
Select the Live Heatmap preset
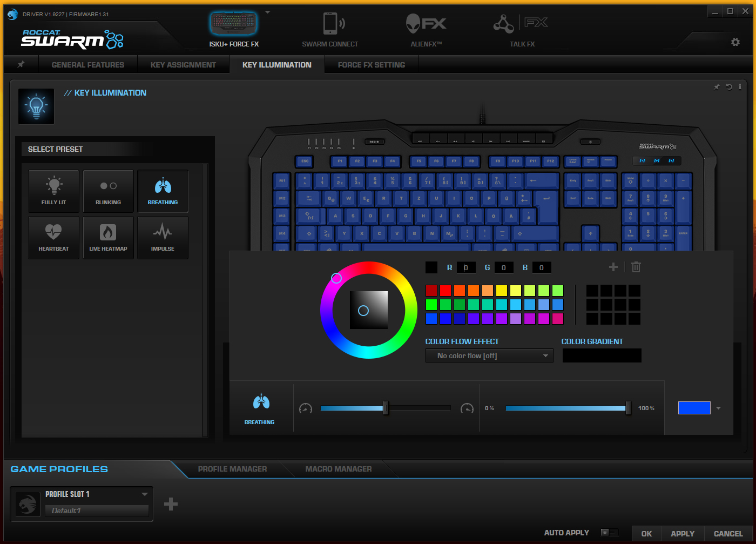(108, 238)
